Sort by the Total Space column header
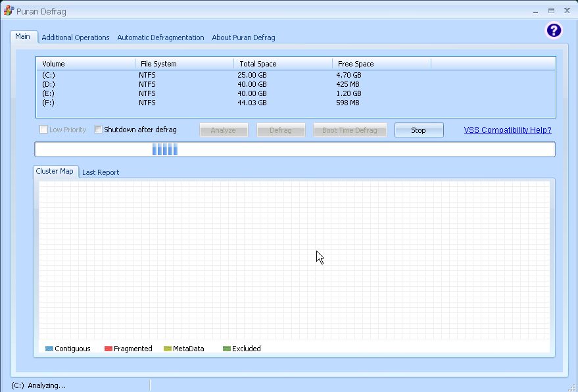578x392 pixels. point(283,64)
